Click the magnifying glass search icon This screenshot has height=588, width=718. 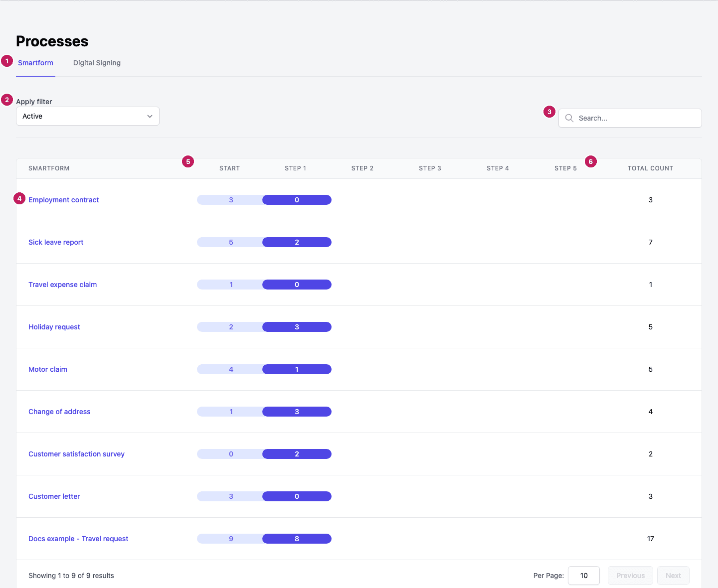pos(569,118)
